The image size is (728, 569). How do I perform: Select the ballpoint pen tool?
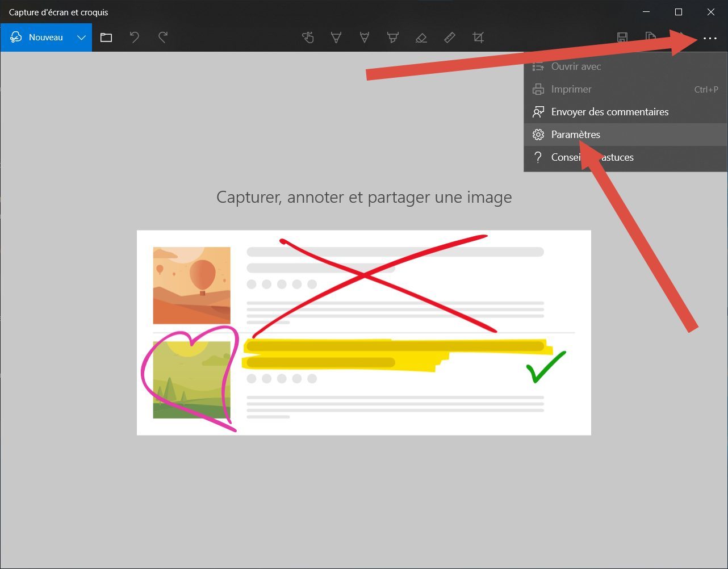point(336,37)
